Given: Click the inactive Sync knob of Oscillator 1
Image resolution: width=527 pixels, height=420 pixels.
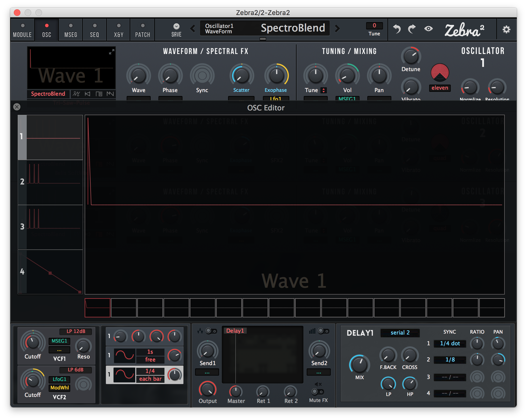Looking at the screenshot, I should [202, 76].
